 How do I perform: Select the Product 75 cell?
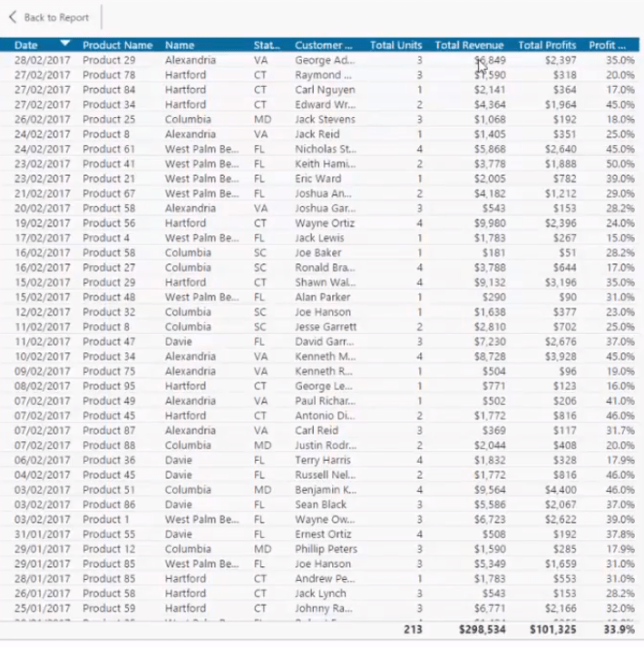(109, 371)
